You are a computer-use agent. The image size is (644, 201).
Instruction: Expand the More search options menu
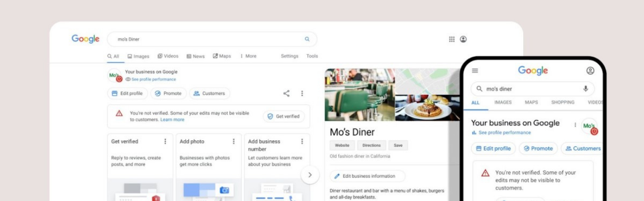[x=248, y=56]
